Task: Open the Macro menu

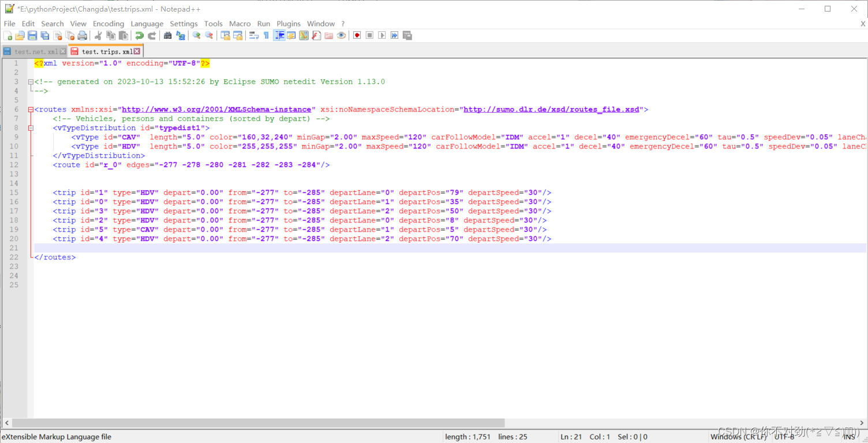Action: pos(240,24)
